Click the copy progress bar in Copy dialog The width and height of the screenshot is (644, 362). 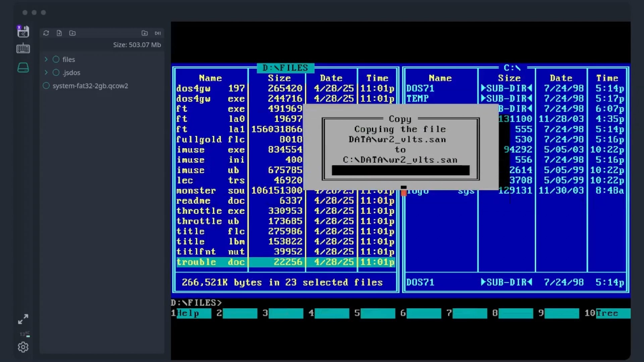point(400,170)
